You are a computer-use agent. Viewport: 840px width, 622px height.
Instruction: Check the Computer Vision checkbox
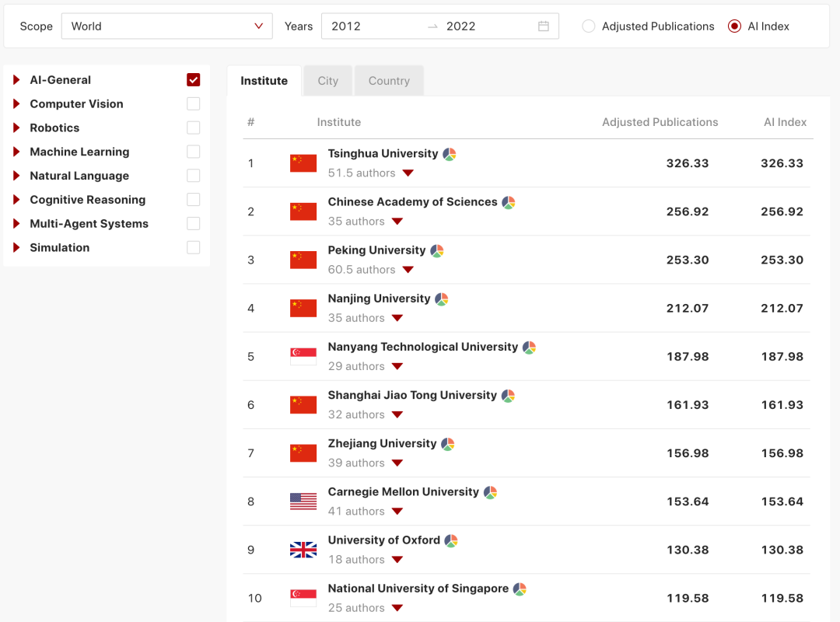[194, 104]
